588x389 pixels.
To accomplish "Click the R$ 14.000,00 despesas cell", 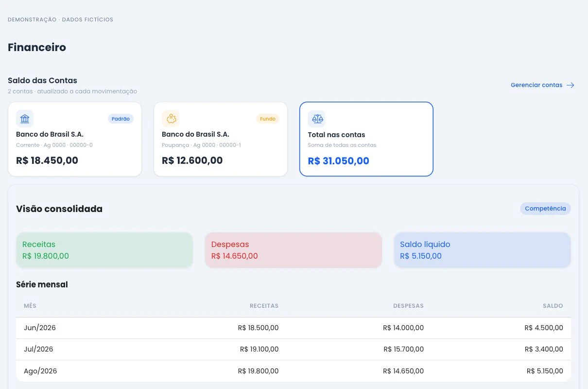I will click(403, 328).
